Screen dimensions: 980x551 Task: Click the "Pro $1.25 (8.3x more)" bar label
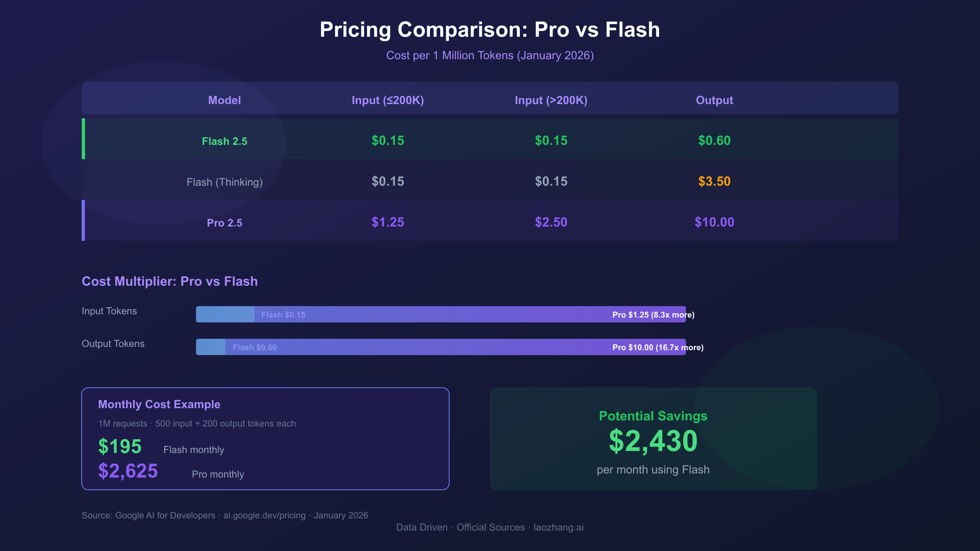click(x=653, y=315)
